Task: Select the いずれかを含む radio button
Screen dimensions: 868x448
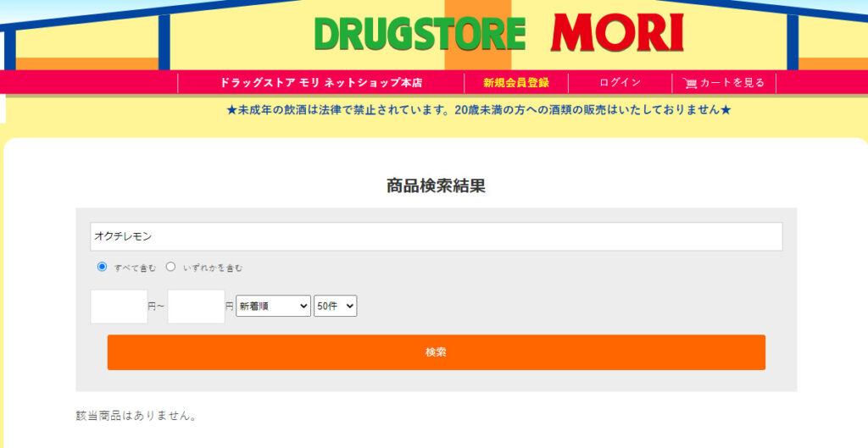Action: (x=170, y=267)
